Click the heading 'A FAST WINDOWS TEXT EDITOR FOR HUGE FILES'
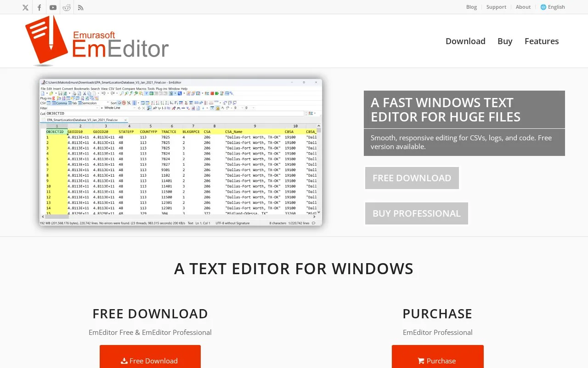Image resolution: width=588 pixels, height=368 pixels. click(x=464, y=109)
